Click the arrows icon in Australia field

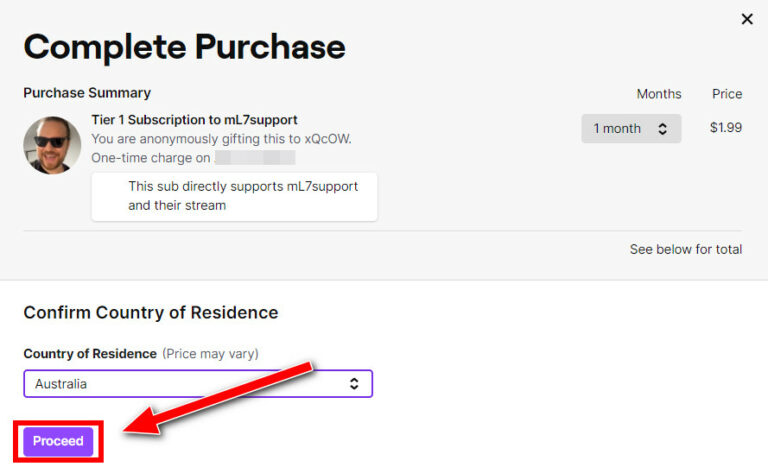click(353, 384)
